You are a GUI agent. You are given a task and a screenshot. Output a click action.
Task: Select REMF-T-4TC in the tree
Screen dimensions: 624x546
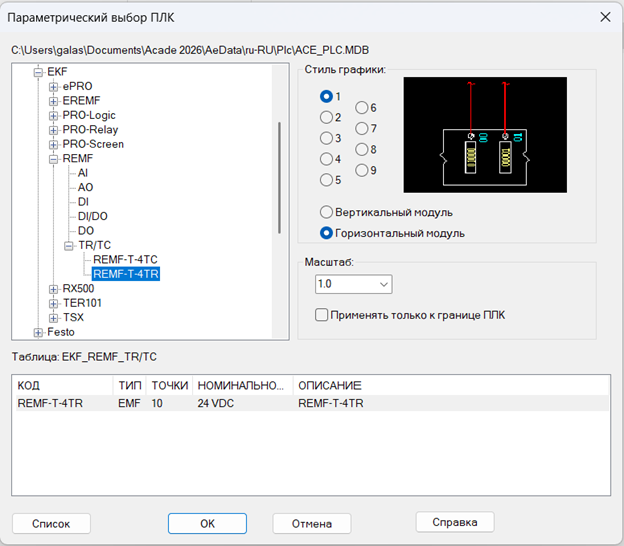125,259
